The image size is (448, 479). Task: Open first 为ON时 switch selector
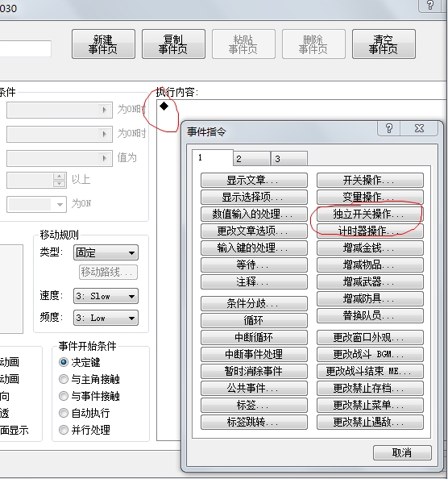click(x=60, y=110)
